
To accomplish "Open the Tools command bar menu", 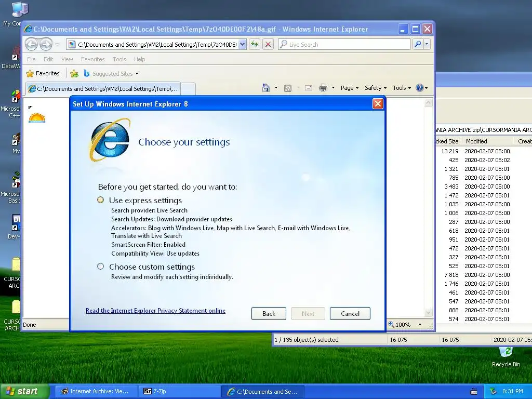I will 402,88.
